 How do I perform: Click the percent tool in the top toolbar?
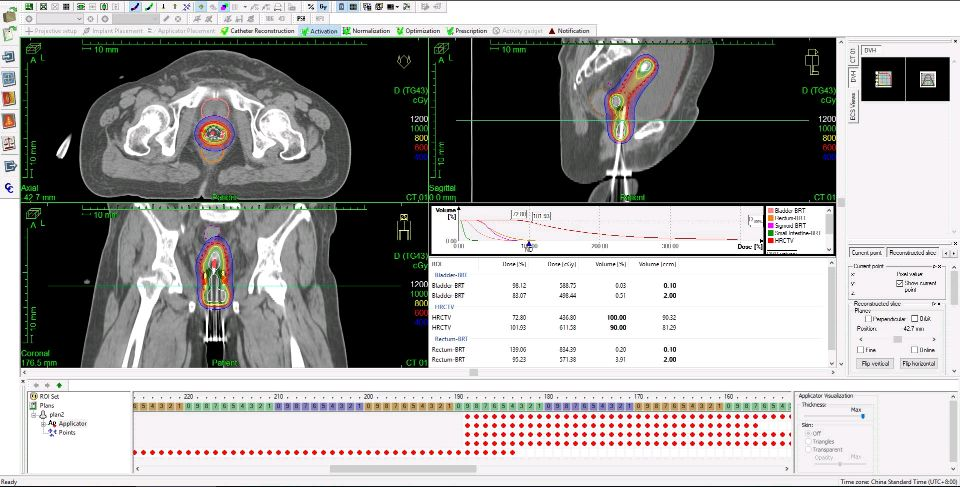click(x=311, y=6)
